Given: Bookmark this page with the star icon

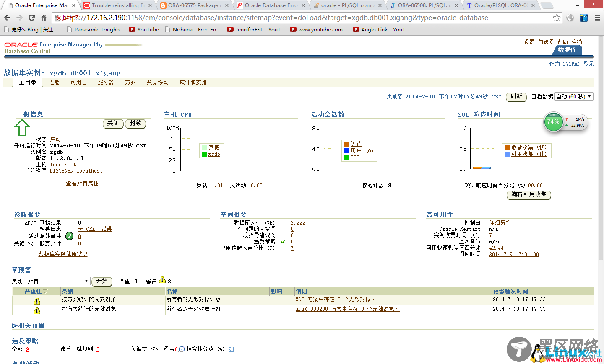Looking at the screenshot, I should pos(557,18).
